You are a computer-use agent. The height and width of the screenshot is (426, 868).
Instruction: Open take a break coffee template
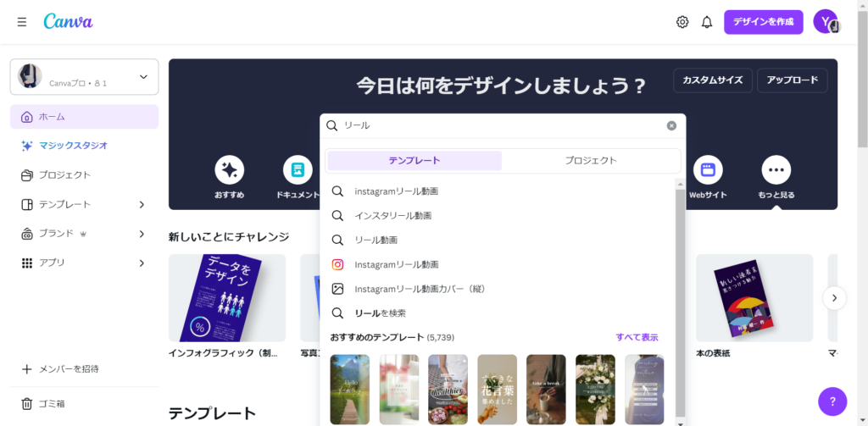pyautogui.click(x=547, y=390)
